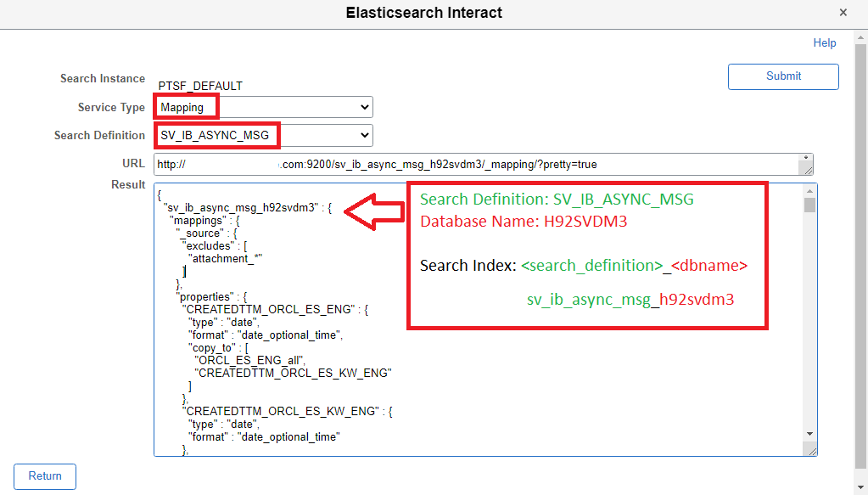This screenshot has height=495, width=868.
Task: Click the Elasticsearch Interact title bar
Action: pyautogui.click(x=424, y=13)
